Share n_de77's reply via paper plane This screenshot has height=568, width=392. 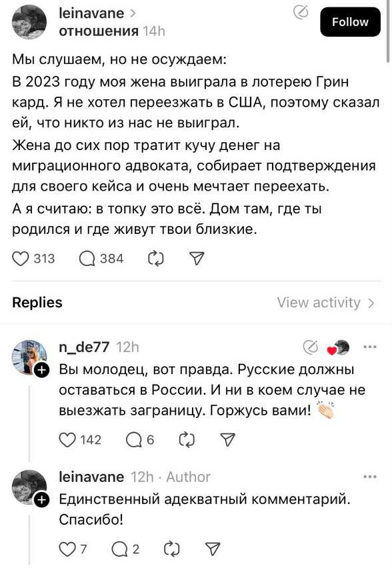click(228, 440)
